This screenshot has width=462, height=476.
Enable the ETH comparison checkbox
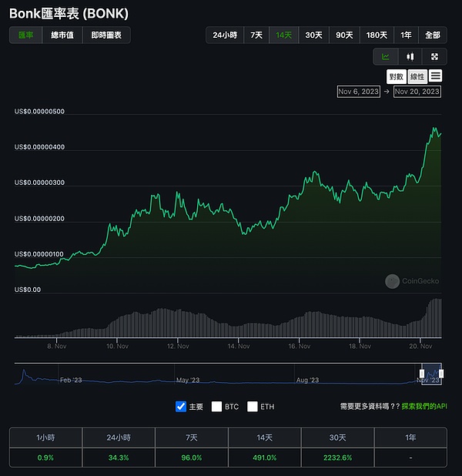pos(253,406)
